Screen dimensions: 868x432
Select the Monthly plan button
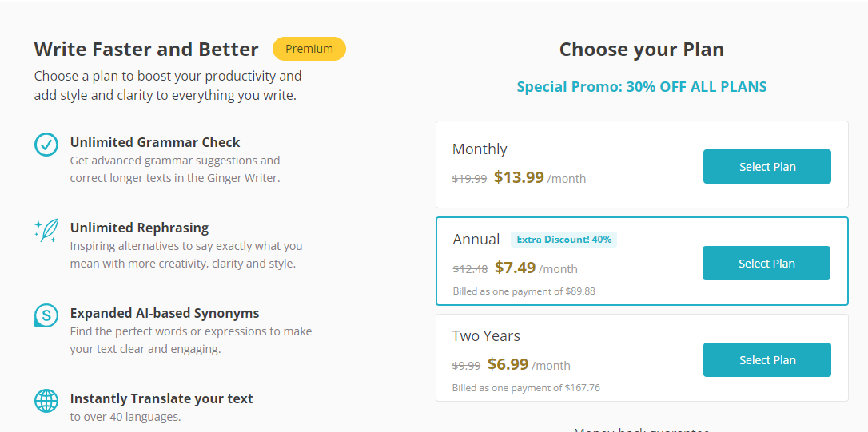point(766,167)
